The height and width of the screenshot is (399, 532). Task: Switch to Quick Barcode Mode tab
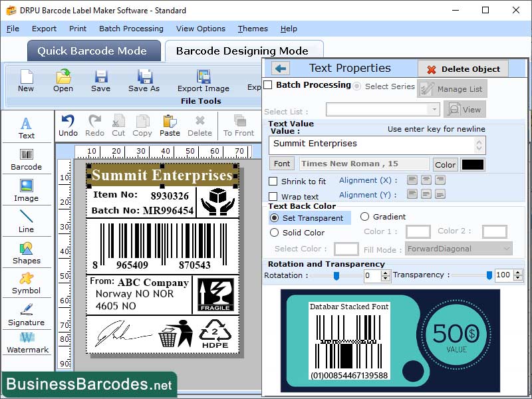(x=93, y=51)
